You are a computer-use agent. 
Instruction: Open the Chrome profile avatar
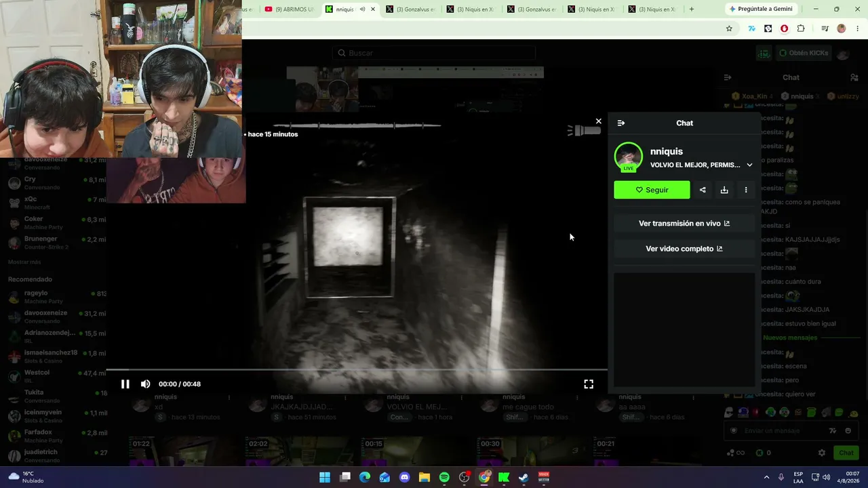click(842, 28)
